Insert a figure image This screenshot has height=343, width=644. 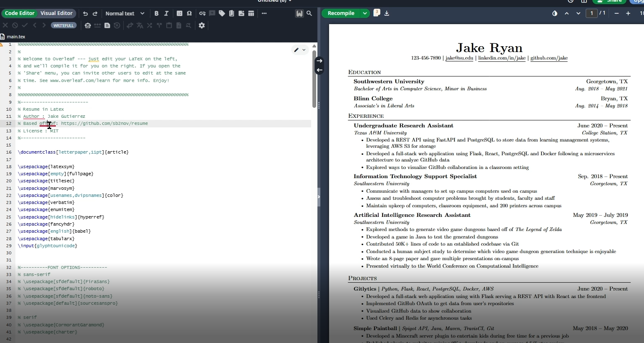point(241,13)
